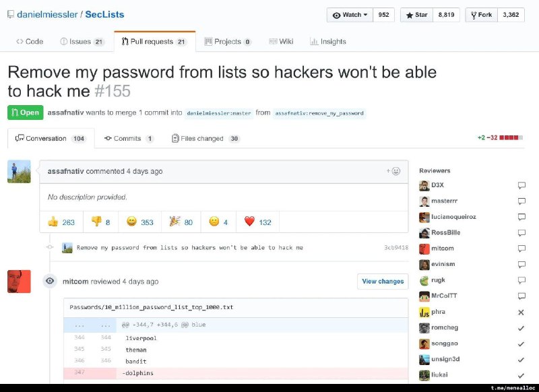Click the deleted line '-dolphins'
Image resolution: width=539 pixels, height=392 pixels.
tap(236, 373)
